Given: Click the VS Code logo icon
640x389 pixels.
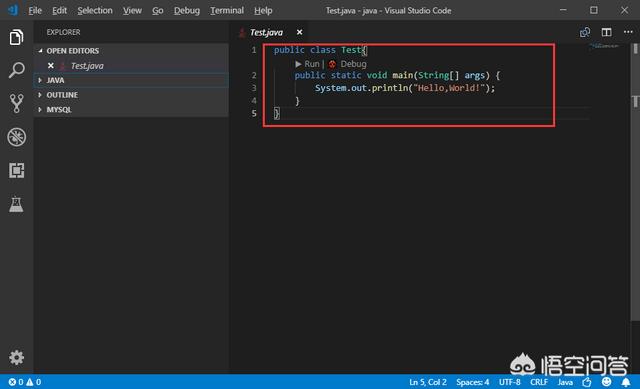Looking at the screenshot, I should pyautogui.click(x=13, y=10).
